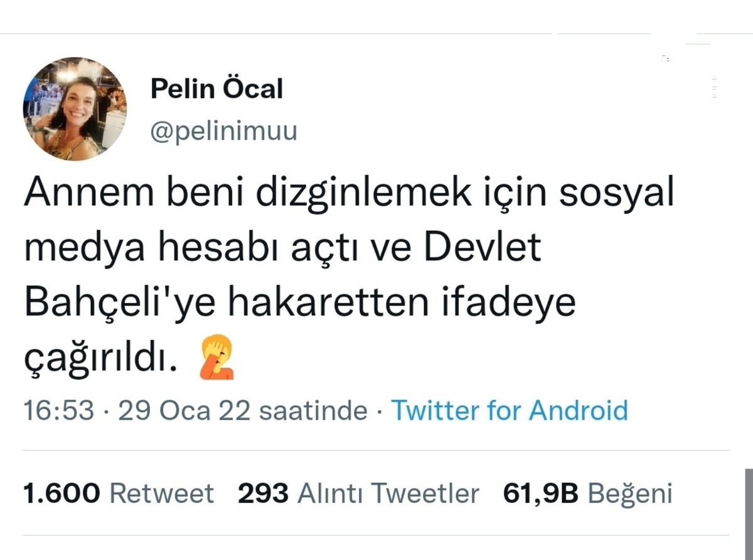This screenshot has height=560, width=753.
Task: Click the word "saatinde" in the timestamp line
Action: (x=313, y=411)
